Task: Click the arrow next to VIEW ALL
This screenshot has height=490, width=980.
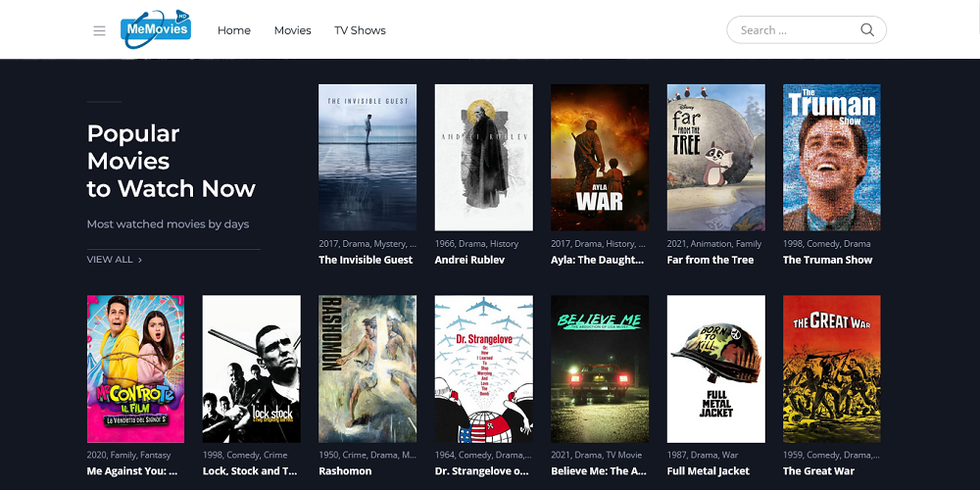Action: point(140,260)
